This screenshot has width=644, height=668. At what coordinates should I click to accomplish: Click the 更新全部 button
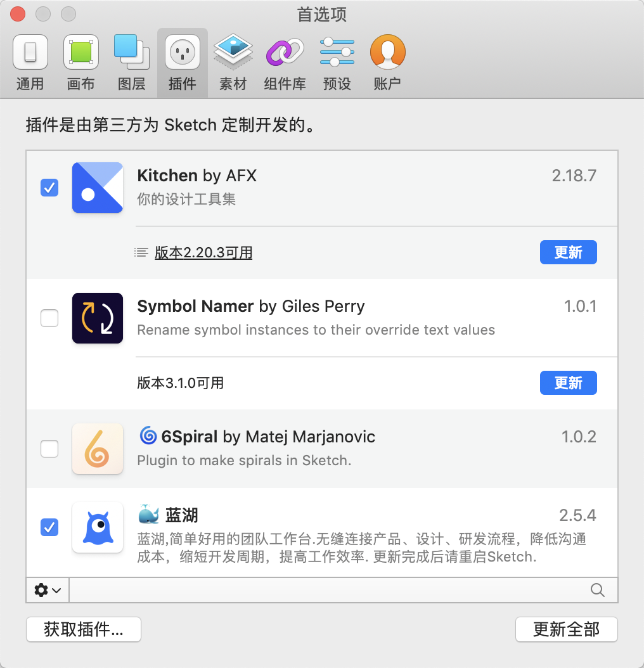pos(567,629)
